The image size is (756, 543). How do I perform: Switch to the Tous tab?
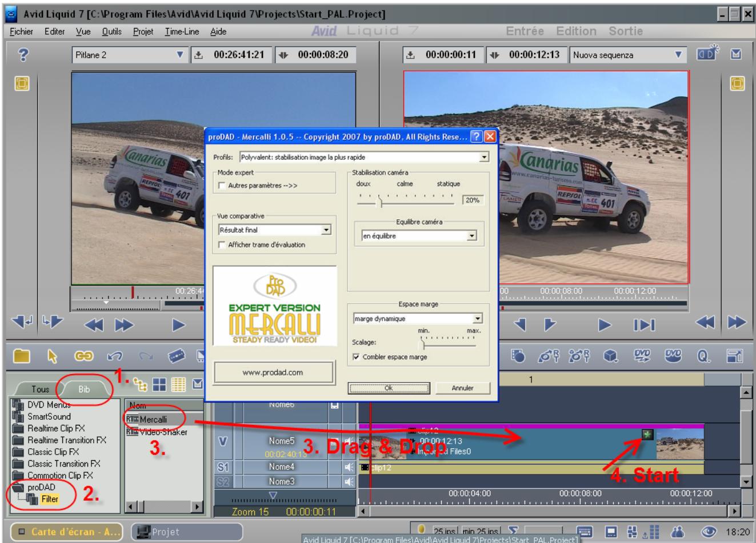click(40, 389)
